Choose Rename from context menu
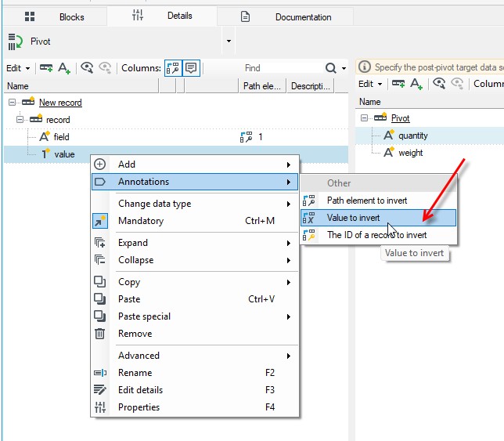This screenshot has width=504, height=441. coord(195,373)
